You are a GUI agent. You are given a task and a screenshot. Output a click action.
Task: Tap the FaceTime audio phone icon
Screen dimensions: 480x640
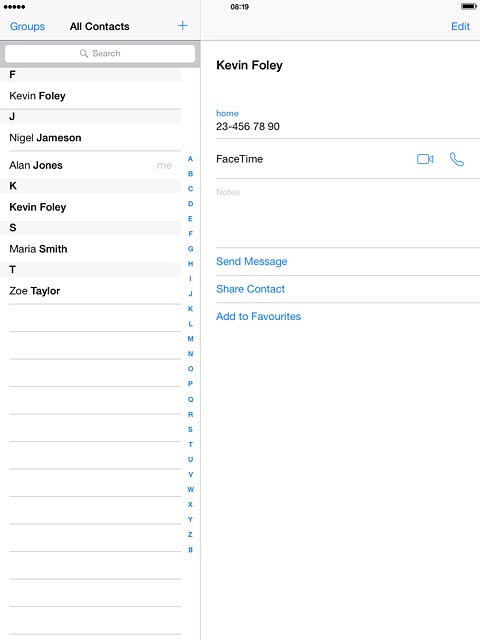click(457, 159)
